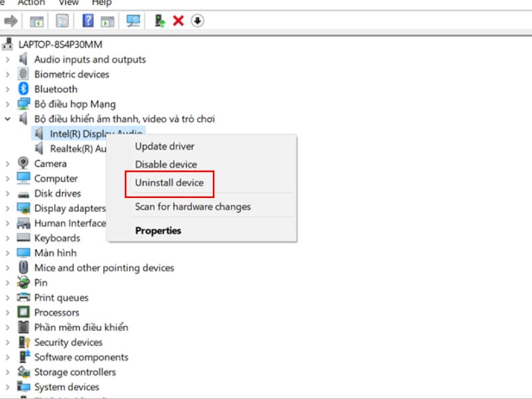Click the Forward arrow in the toolbar
This screenshot has width=532, height=399.
click(11, 21)
